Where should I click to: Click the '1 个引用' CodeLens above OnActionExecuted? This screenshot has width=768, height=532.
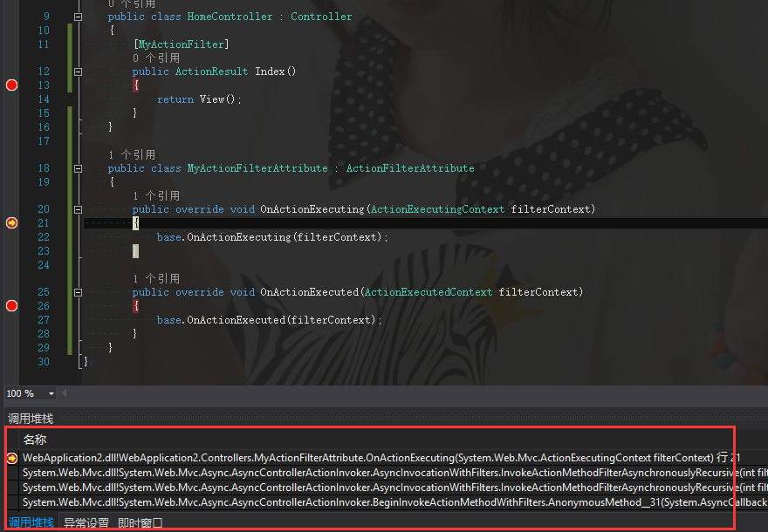point(156,279)
